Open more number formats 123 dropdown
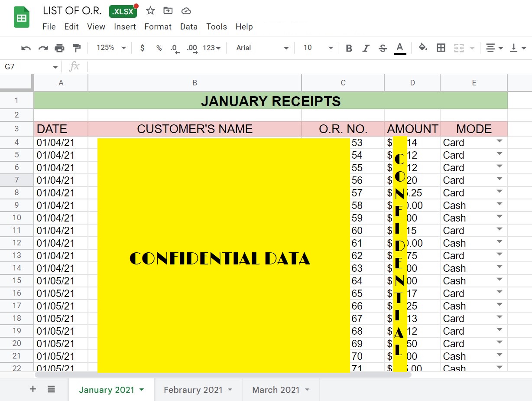Screen dimensions: 532x401 tap(211, 48)
